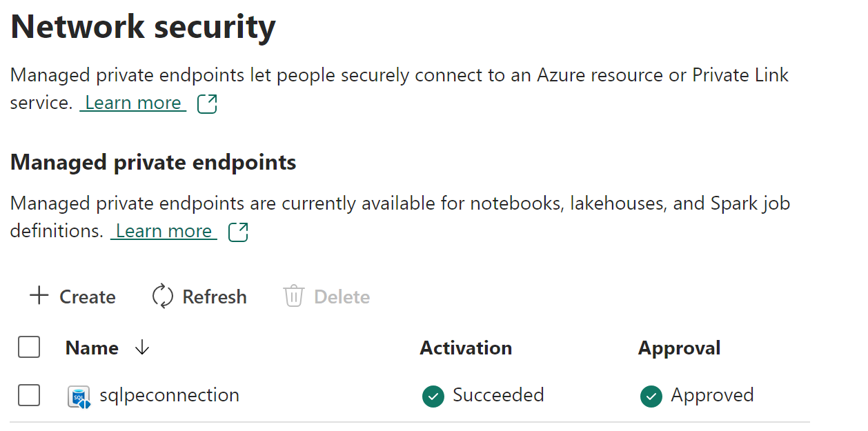Click the Approval column header
Viewport: 868px width, 431px height.
point(679,348)
